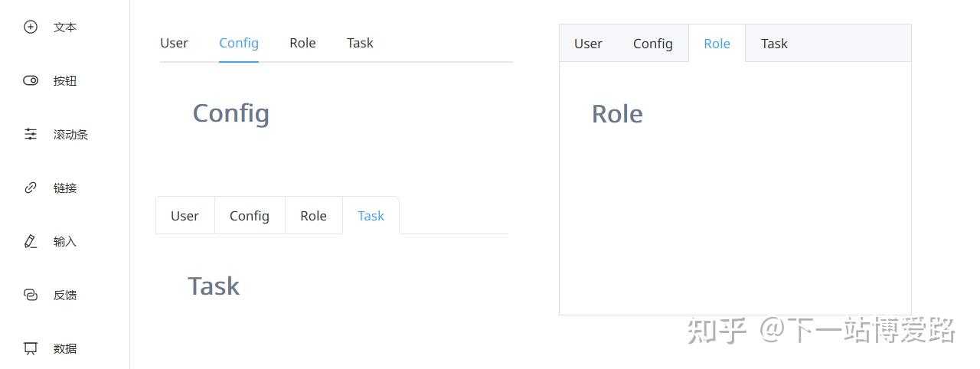Switch to Config tab in bordered right panel
980x369 pixels.
(652, 44)
